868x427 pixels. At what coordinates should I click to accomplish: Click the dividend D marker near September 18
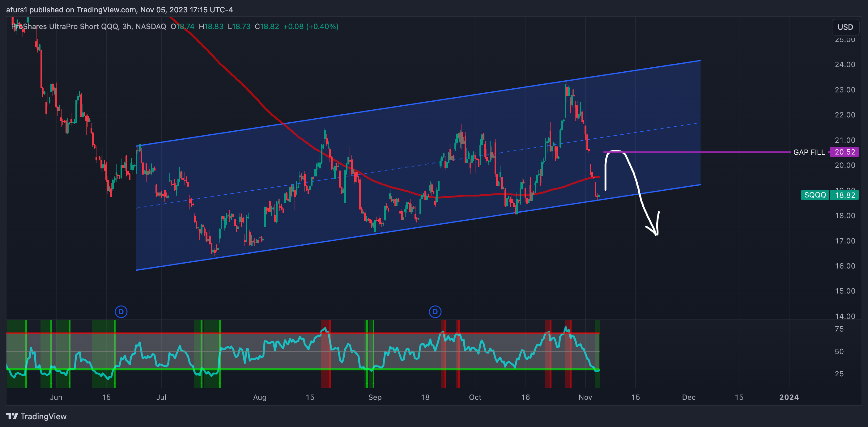435,311
